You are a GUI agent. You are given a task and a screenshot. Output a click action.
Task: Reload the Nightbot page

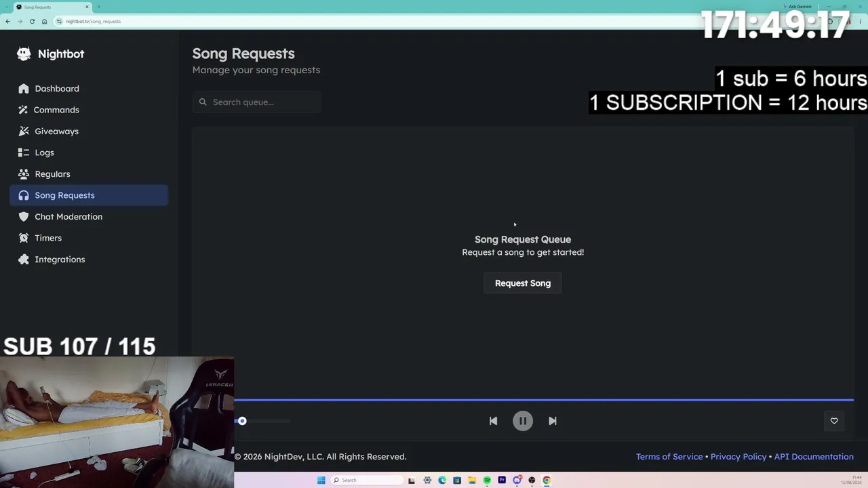point(32,22)
